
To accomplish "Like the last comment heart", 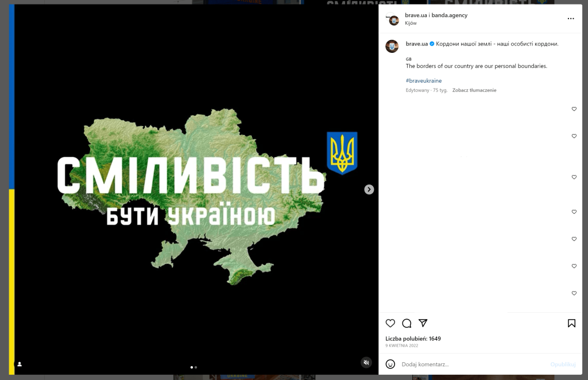I will point(574,293).
